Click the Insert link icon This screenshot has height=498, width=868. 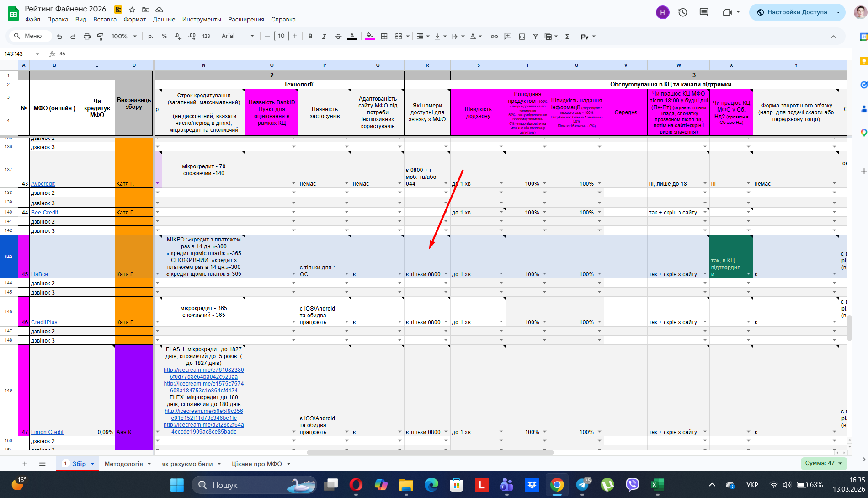(494, 37)
